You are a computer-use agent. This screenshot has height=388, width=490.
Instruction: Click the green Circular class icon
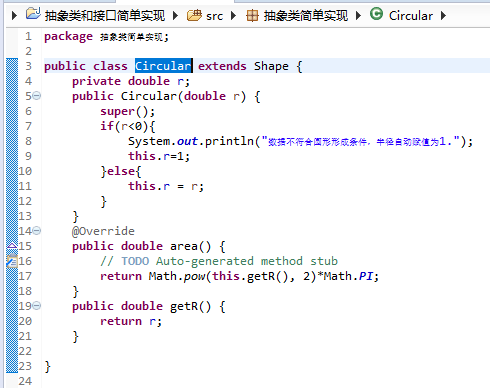pos(377,14)
